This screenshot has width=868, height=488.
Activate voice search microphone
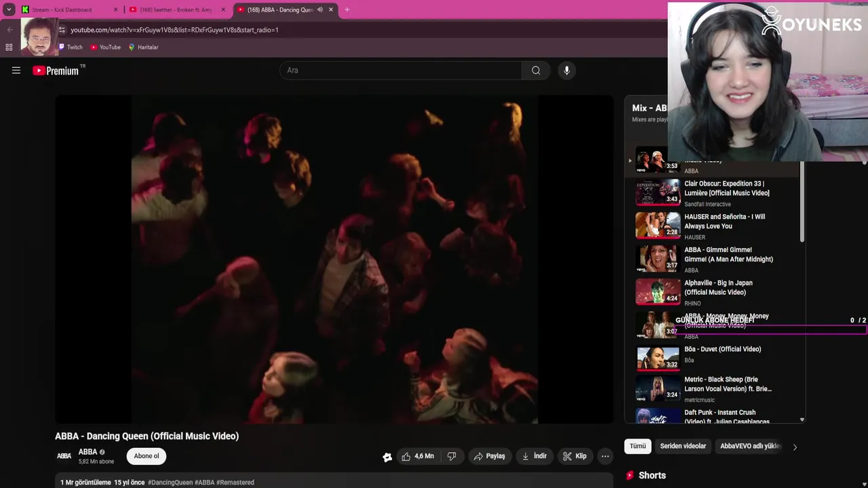tap(567, 70)
